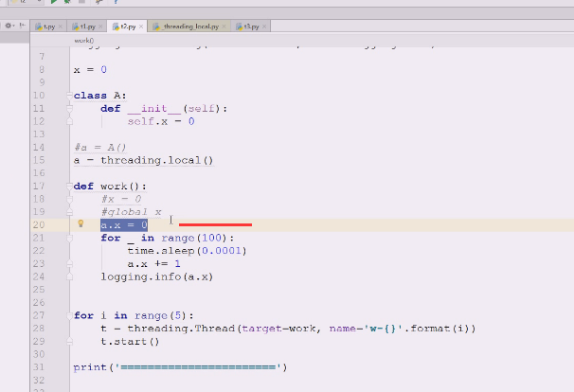Collapse the for _ in range(100) loop
The image size is (574, 392).
tap(69, 238)
